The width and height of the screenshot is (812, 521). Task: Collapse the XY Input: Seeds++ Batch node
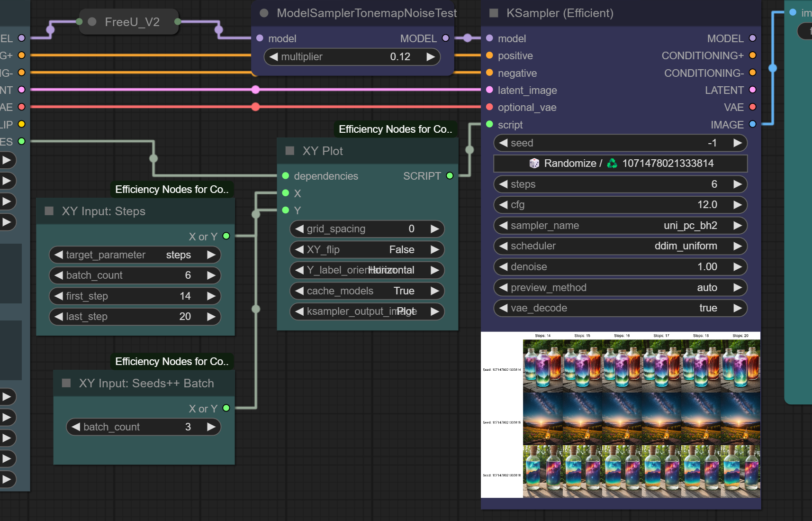(x=66, y=383)
